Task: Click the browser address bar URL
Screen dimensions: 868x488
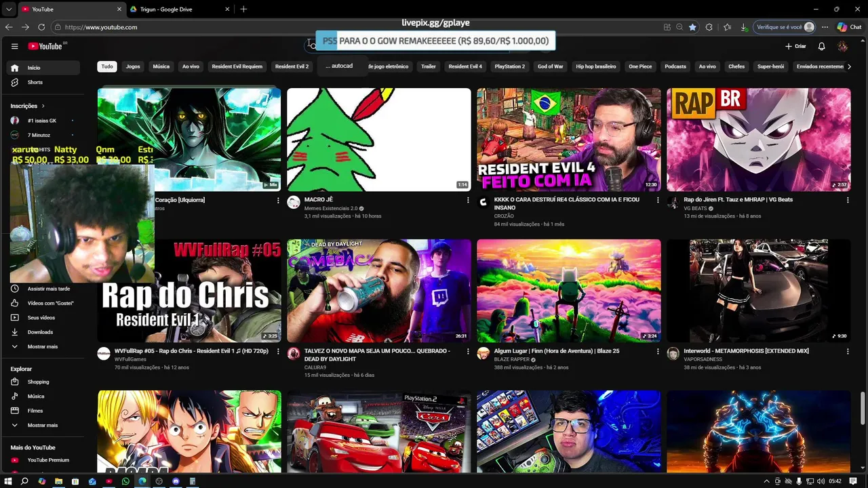Action: [101, 27]
